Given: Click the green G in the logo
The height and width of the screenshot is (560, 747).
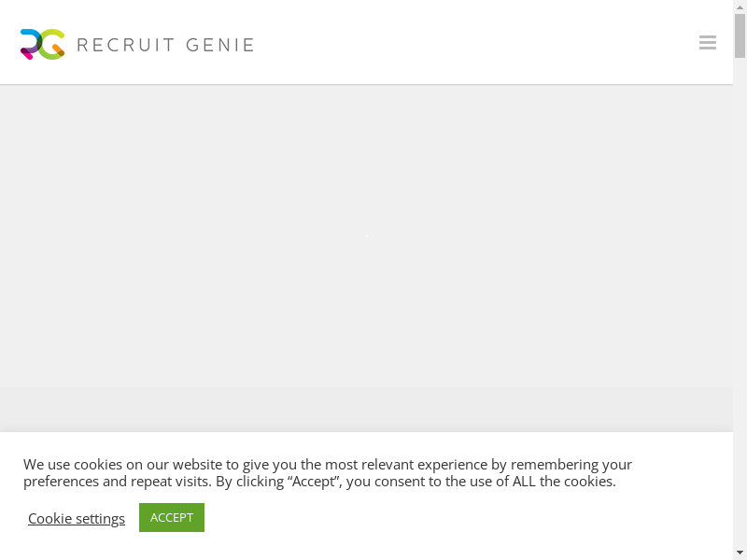Looking at the screenshot, I should [x=53, y=44].
